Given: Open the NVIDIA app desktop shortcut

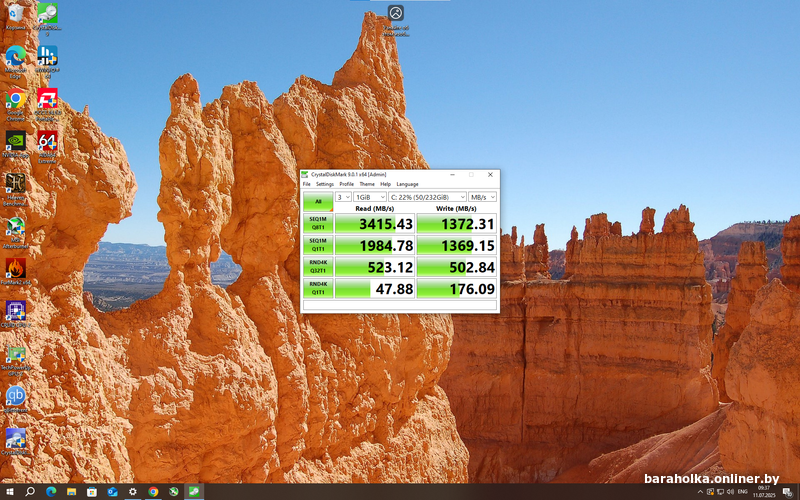Looking at the screenshot, I should point(16,143).
